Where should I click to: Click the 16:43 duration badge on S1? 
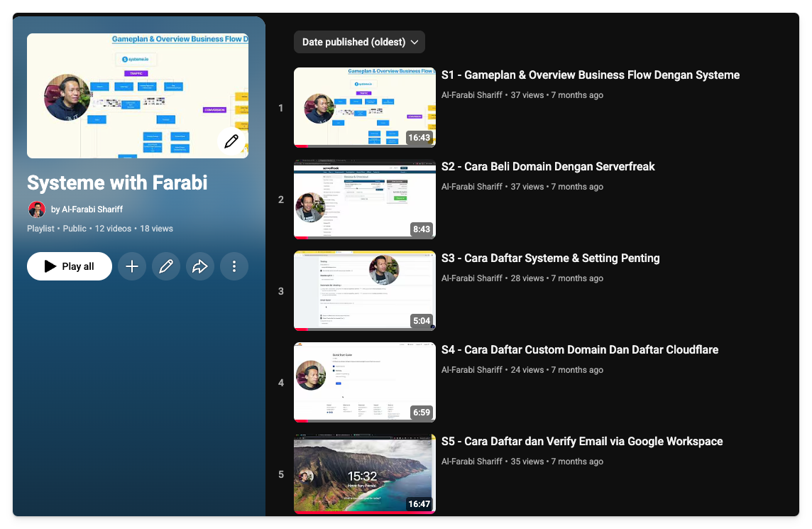419,138
